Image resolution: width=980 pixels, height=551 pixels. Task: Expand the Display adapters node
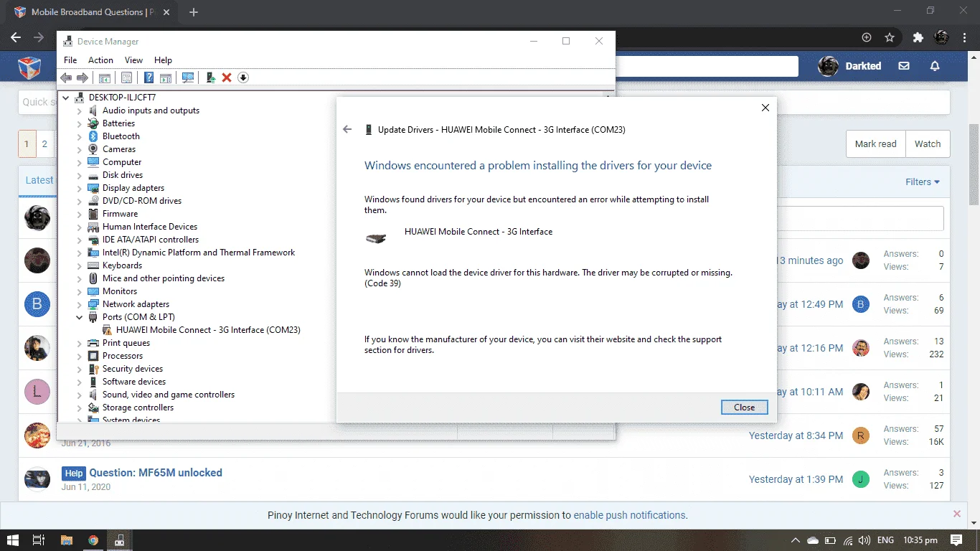click(80, 188)
